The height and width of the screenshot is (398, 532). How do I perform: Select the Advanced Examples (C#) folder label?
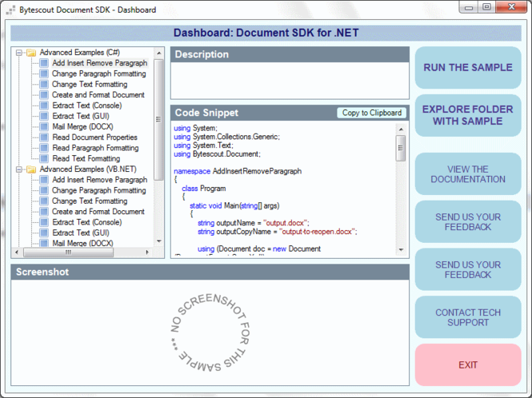80,53
